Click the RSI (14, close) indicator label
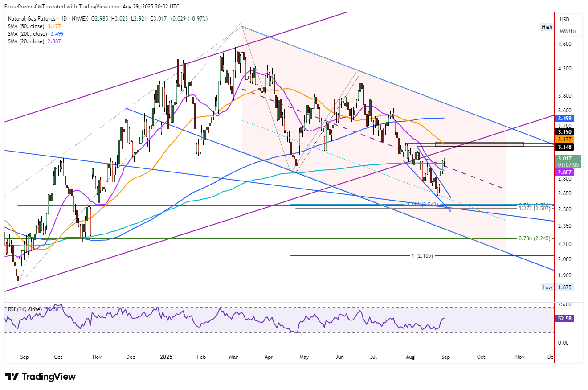588x390 pixels. [x=24, y=309]
